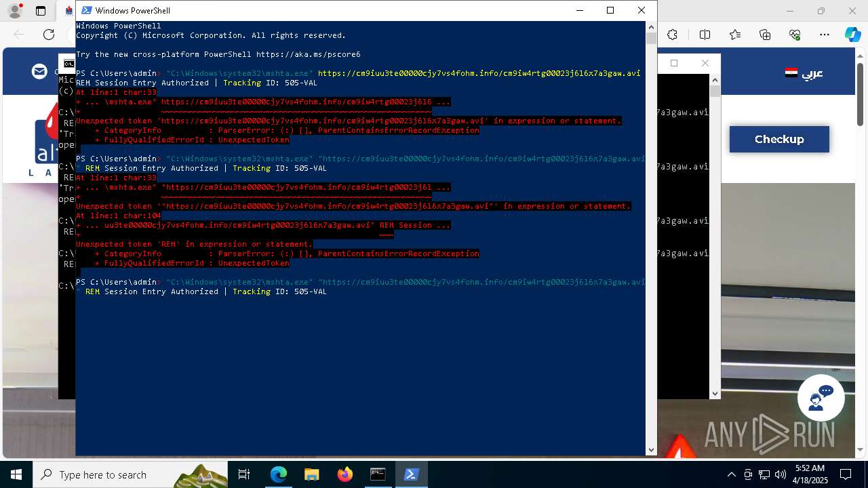
Task: Click the PowerShell title bar icon
Action: tap(87, 10)
